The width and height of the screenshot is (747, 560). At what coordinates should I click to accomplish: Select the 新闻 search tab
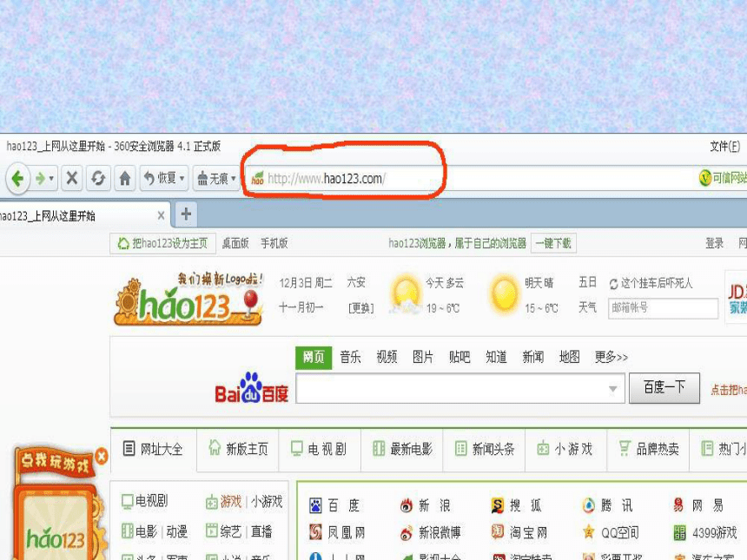(533, 357)
